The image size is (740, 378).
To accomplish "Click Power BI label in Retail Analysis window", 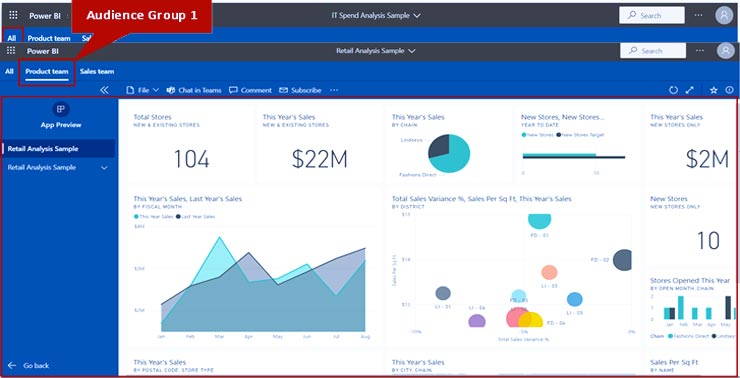I will pos(43,51).
